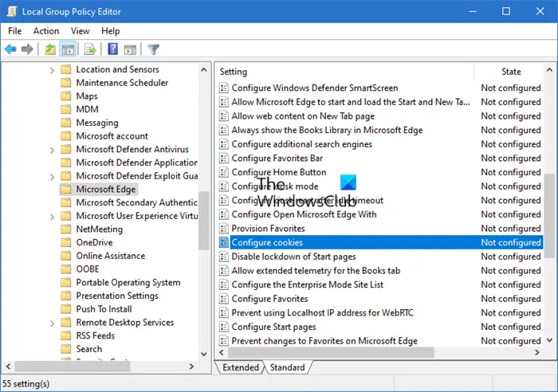Select Prevent changes to Favorites on Microsoft Edge

(x=324, y=341)
